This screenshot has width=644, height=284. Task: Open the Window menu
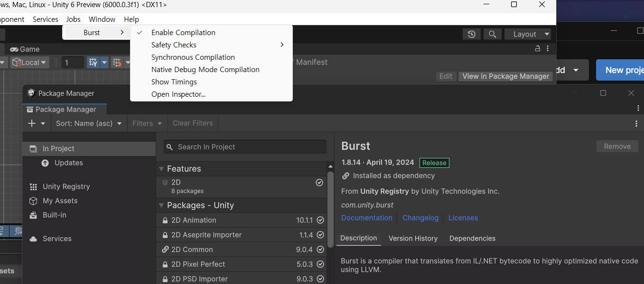[x=102, y=19]
